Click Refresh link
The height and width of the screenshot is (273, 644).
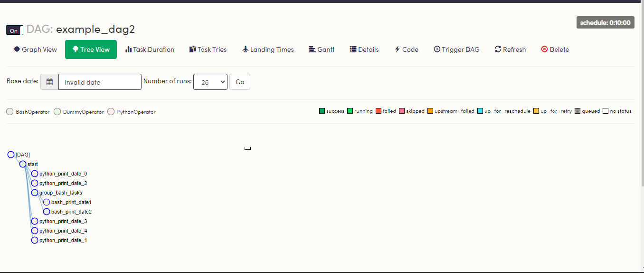click(510, 49)
